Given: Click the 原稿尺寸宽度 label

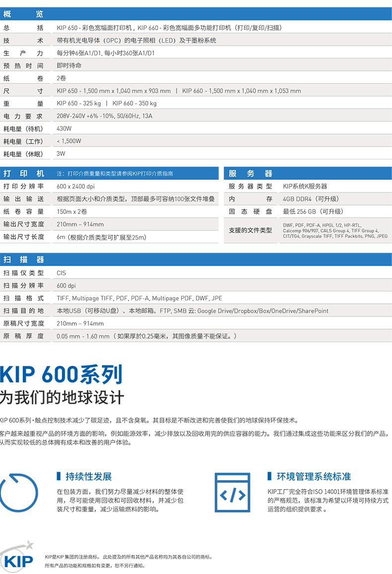Looking at the screenshot, I should click(x=24, y=324).
